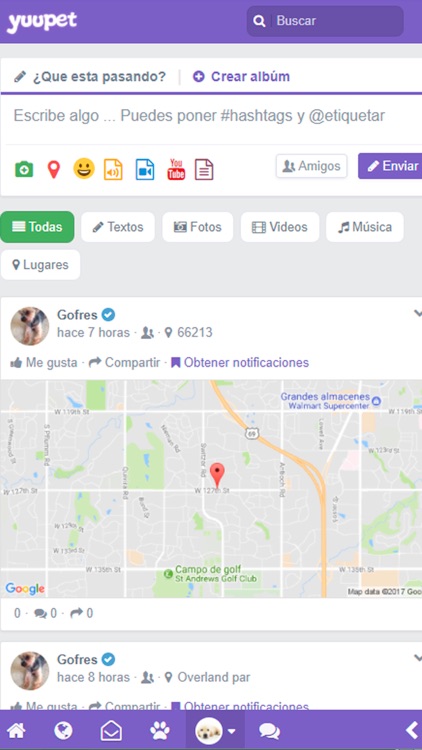Viewport: 422px width, 750px height.
Task: Attach audio with the orange sound file icon
Action: (113, 170)
